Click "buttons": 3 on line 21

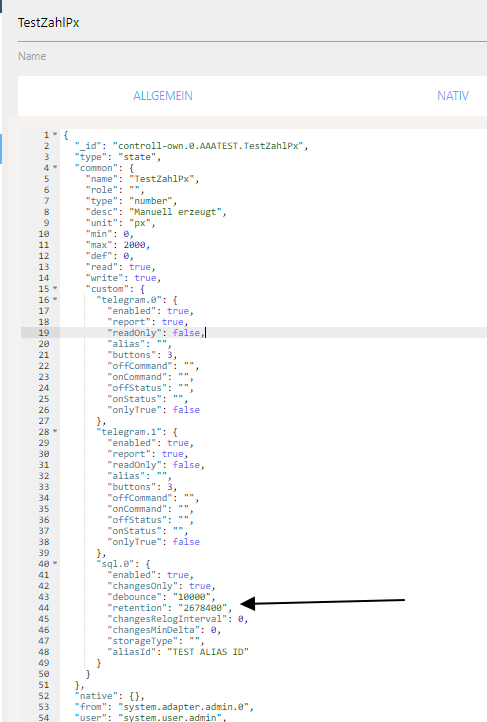coord(142,355)
